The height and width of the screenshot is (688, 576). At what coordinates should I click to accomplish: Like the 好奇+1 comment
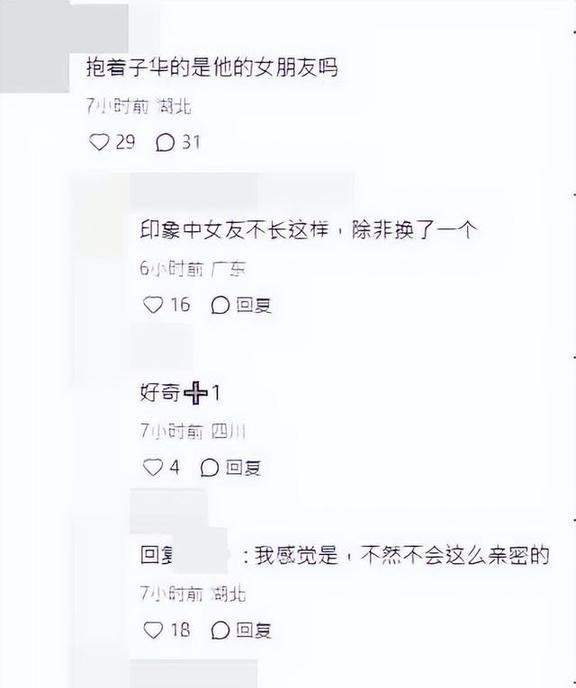(153, 467)
